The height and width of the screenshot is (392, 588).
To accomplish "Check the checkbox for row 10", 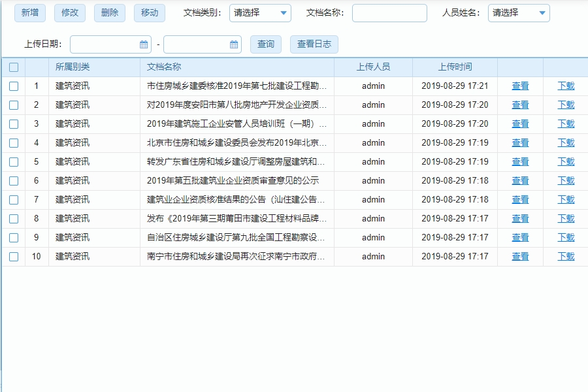I will (13, 256).
